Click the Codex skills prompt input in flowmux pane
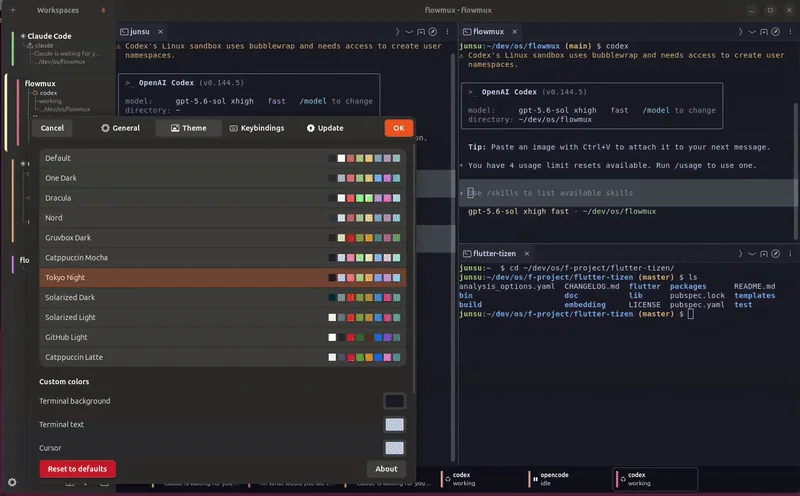 627,193
